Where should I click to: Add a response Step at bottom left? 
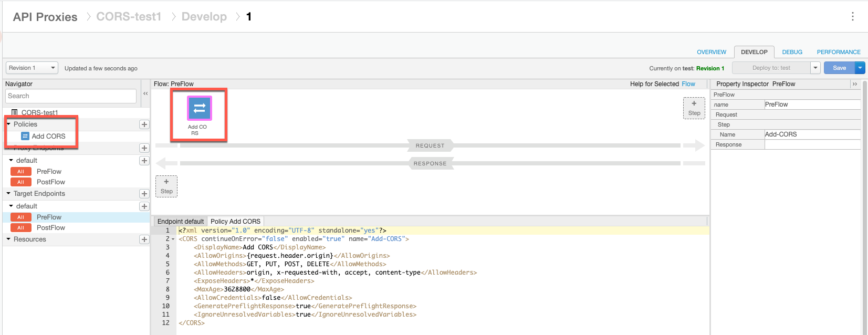click(x=166, y=186)
